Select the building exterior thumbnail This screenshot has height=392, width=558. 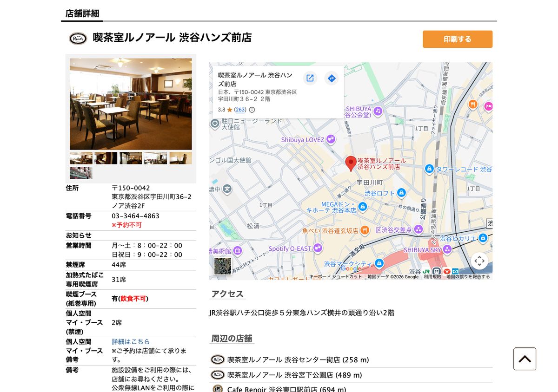point(81,173)
